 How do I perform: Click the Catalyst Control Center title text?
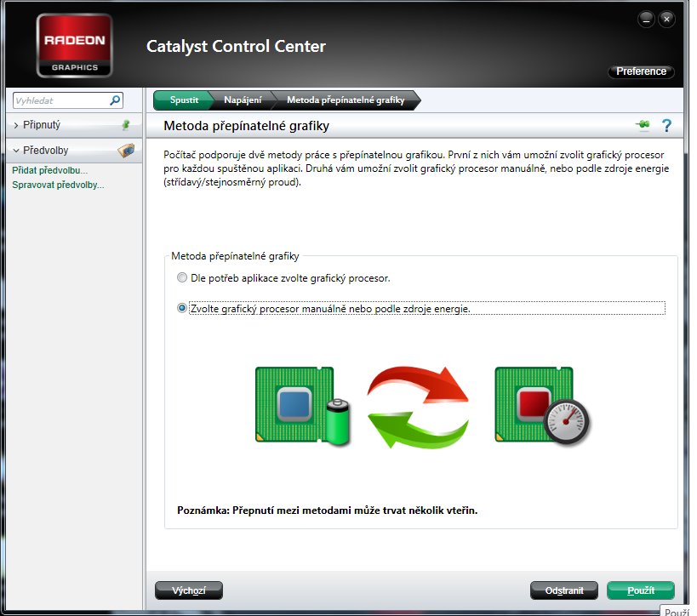pyautogui.click(x=236, y=46)
